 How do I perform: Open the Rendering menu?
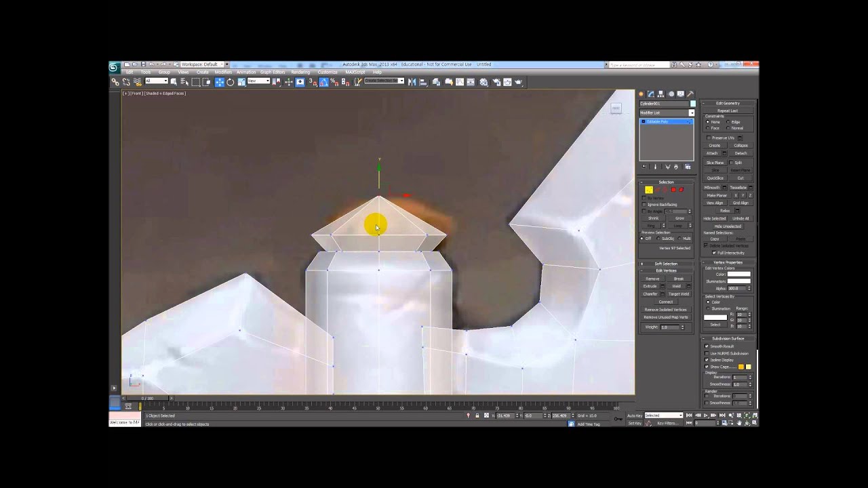[x=300, y=72]
